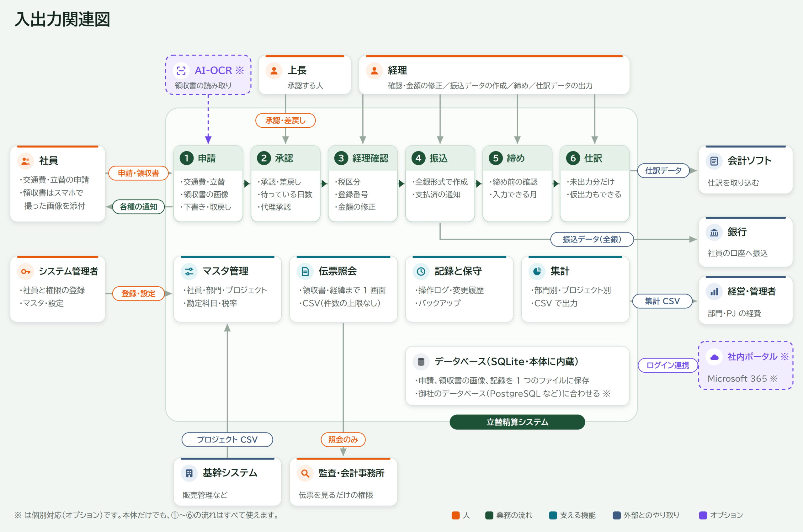
Task: Select step 4 振込 header
Action: 440,158
